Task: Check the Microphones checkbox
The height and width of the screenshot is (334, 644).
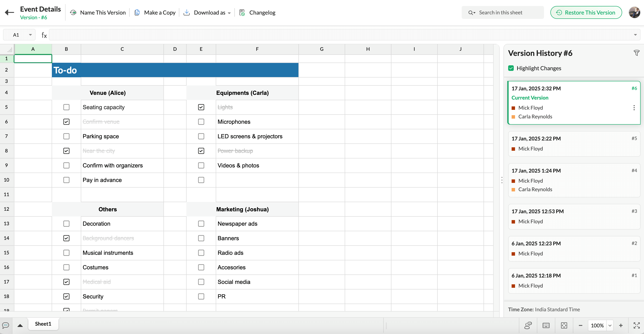Action: tap(201, 122)
